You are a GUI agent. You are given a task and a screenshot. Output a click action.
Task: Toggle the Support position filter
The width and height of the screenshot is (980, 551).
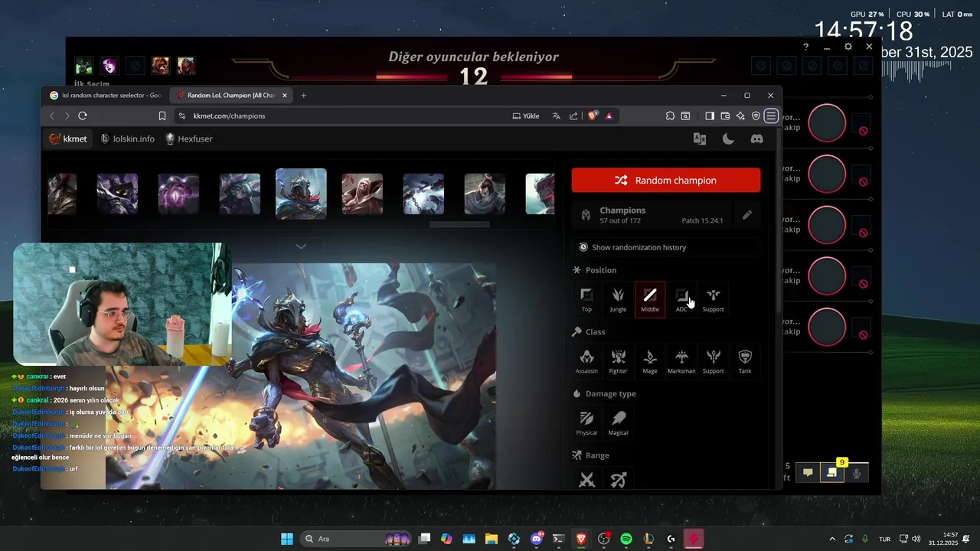(713, 299)
